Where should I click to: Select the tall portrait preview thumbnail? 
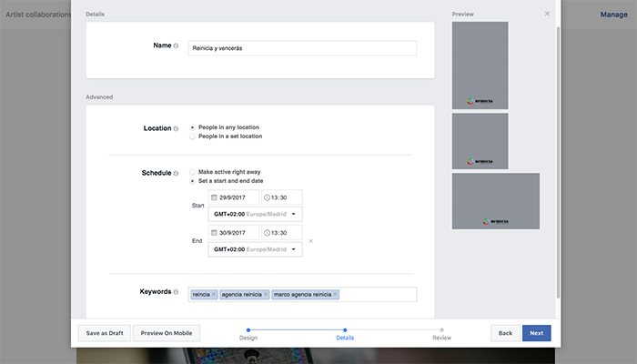[480, 66]
